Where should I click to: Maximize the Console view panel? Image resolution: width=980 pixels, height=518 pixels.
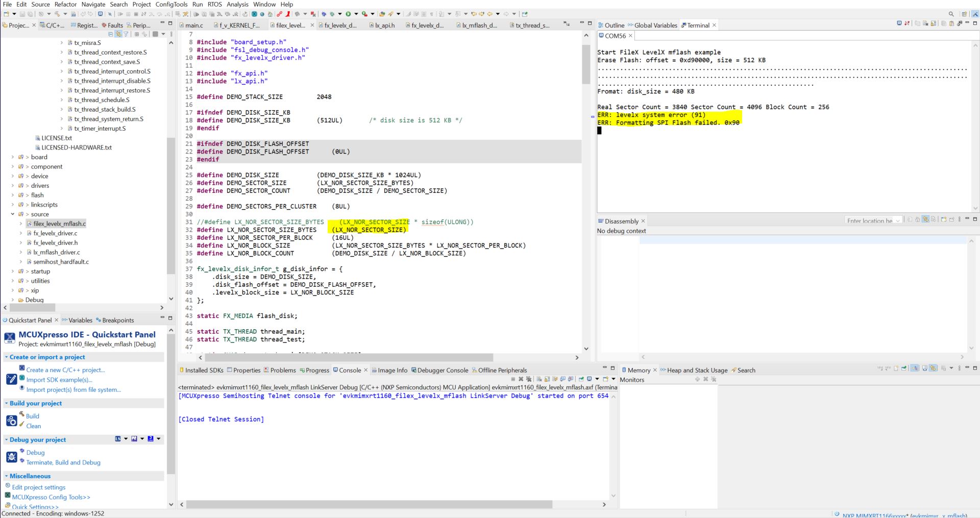[613, 368]
